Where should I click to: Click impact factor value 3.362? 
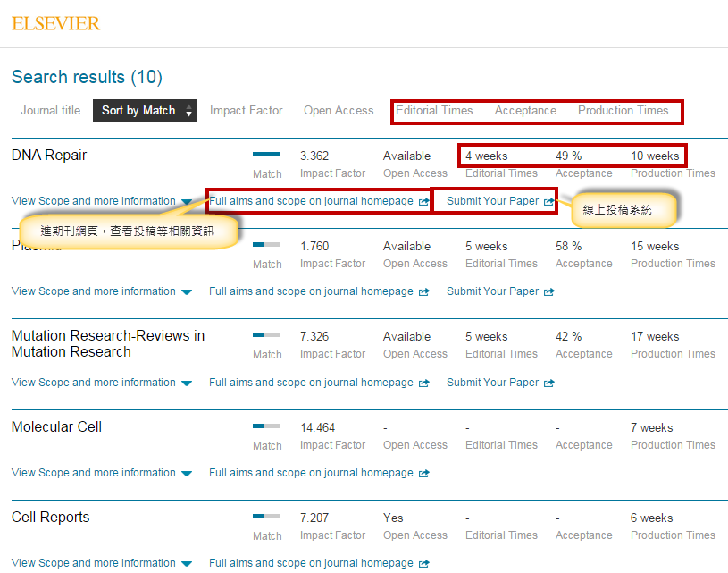click(314, 156)
